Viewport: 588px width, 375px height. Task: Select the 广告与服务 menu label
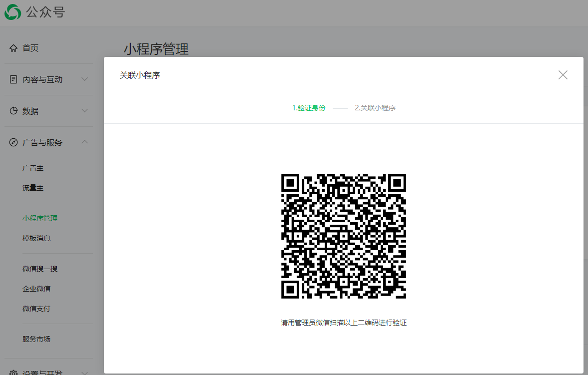click(42, 142)
